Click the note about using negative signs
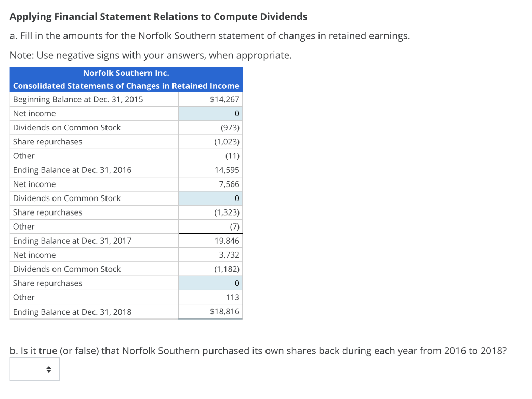This screenshot has width=532, height=399. 151,55
